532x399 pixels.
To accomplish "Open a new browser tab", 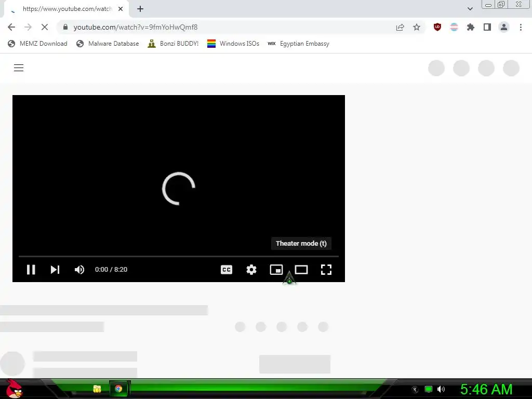I will click(140, 9).
